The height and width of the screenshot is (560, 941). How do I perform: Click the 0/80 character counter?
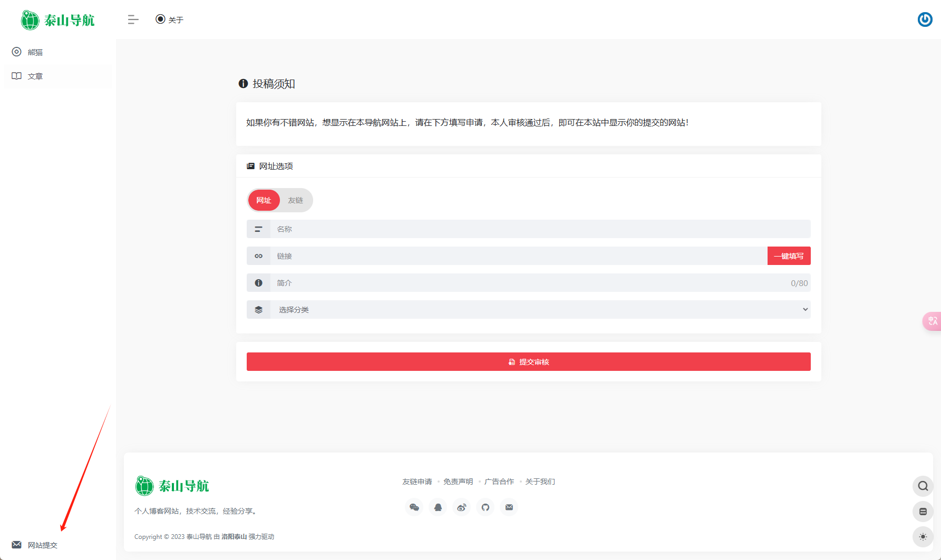tap(799, 283)
